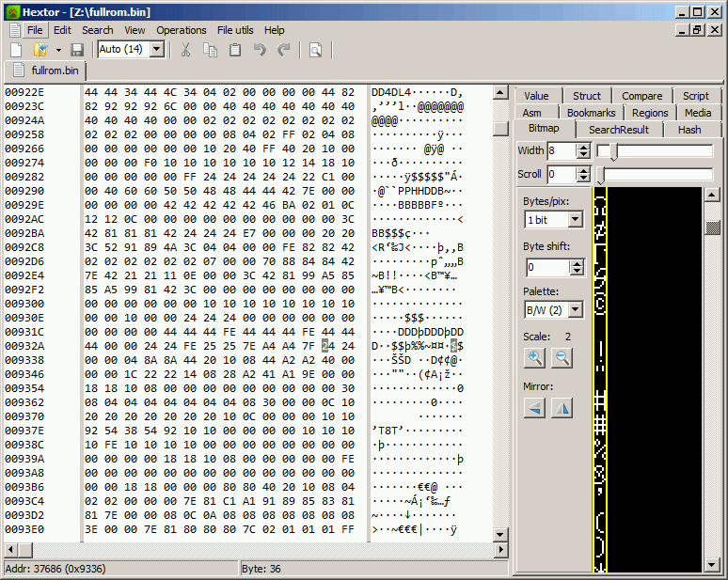Click the hex view vertical scroll thumb

[500, 129]
